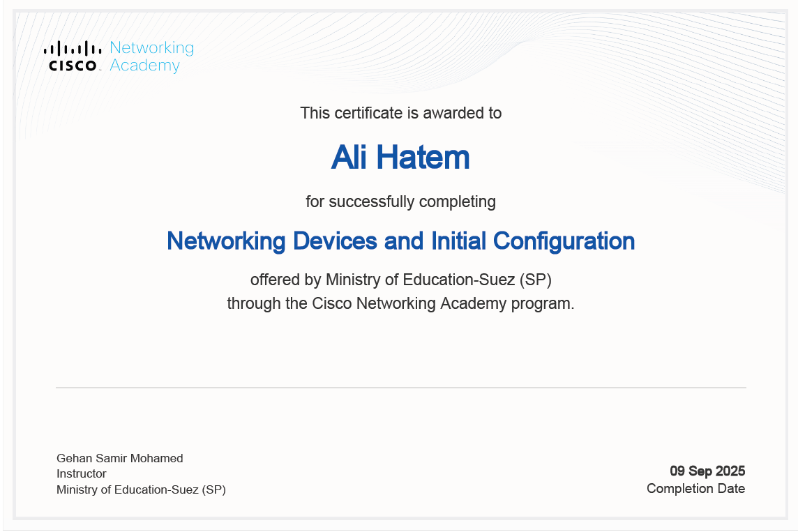Click the completion date 09 Sep 2025

(x=707, y=471)
